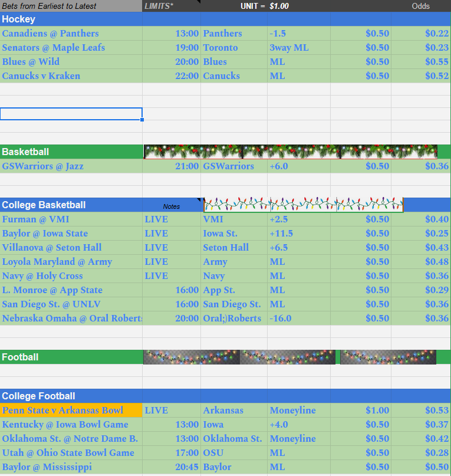451x476 pixels.
Task: Click the $0.28 odds for OSU
Action: 421,452
